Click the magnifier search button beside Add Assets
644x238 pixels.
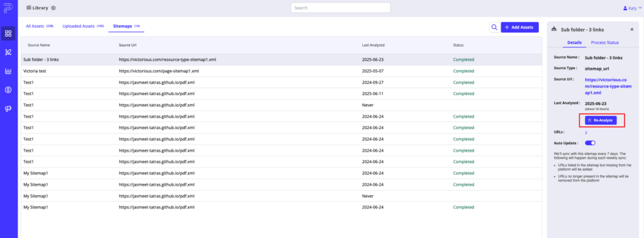click(x=494, y=27)
